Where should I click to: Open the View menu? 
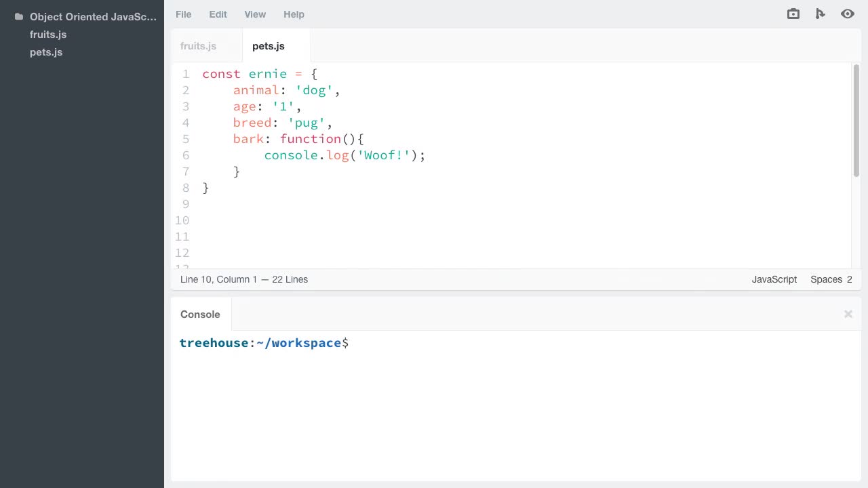255,14
